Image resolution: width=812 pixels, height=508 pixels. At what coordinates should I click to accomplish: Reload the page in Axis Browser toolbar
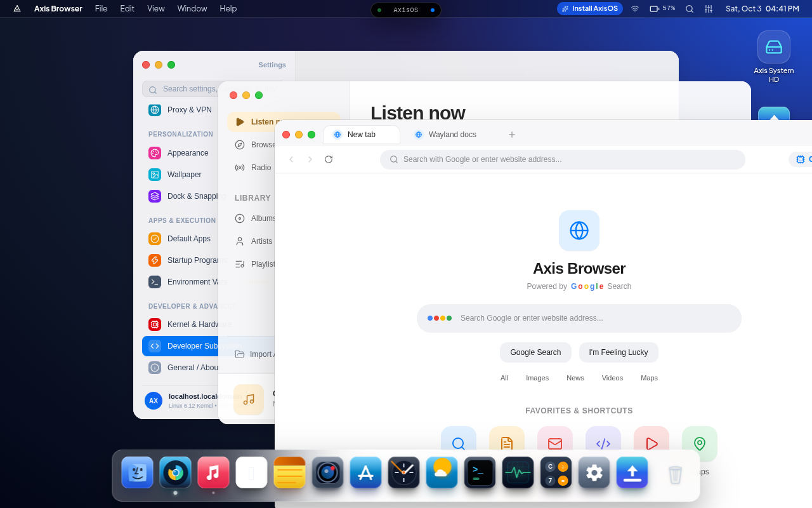(x=329, y=159)
